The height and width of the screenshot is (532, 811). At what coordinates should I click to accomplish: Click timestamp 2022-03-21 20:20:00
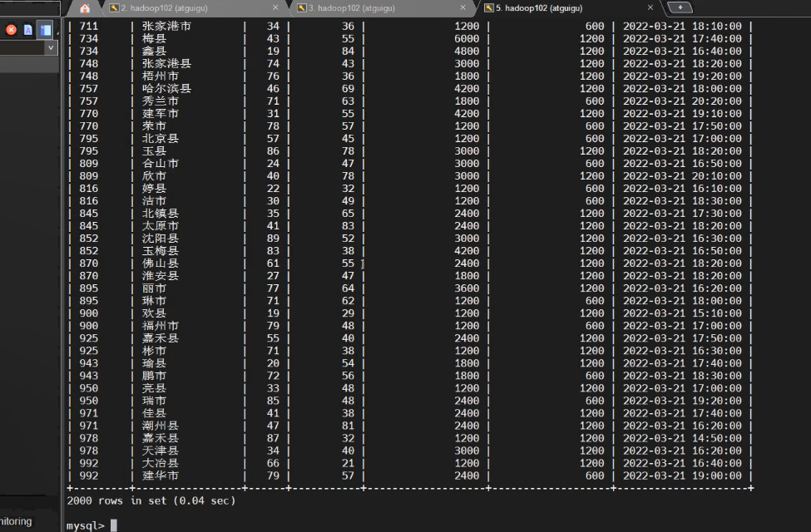tap(682, 101)
